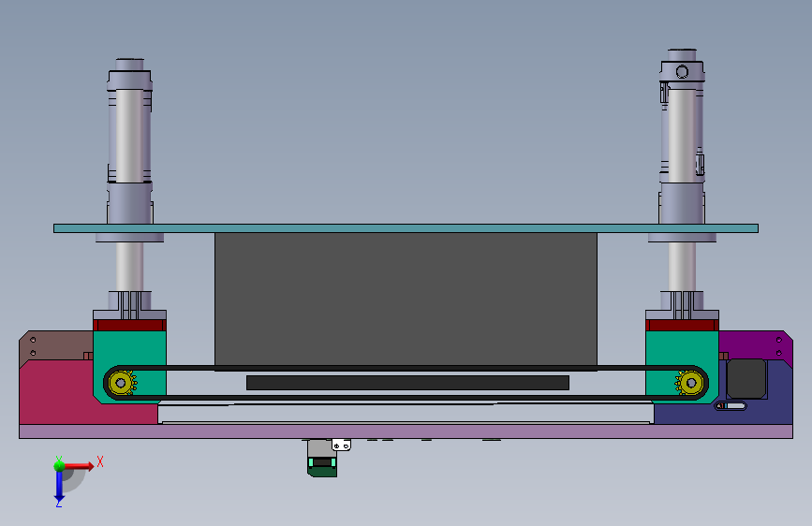Select the white two-hole bracket below base

[341, 445]
